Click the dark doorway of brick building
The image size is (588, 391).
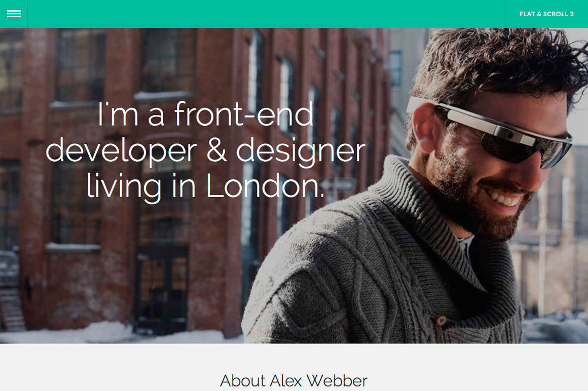click(x=162, y=290)
